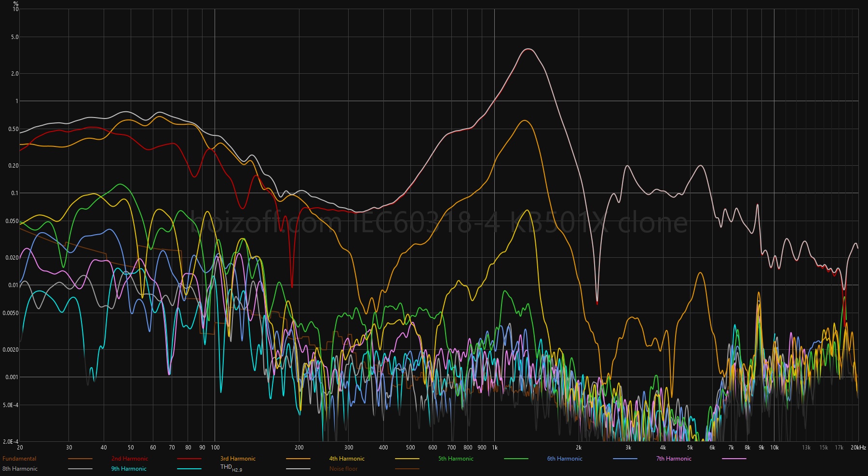Click the cyan 9th Harmonic line swatch
This screenshot has width=868, height=476.
pos(189,469)
